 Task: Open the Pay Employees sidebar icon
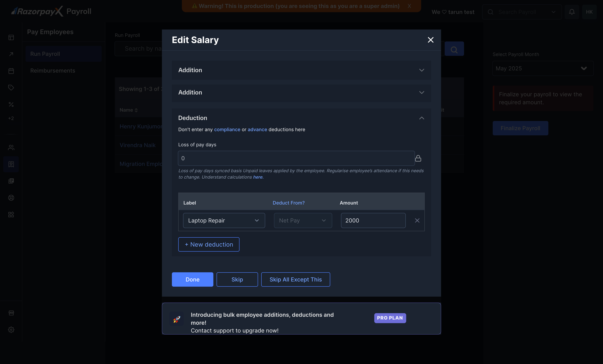click(11, 164)
